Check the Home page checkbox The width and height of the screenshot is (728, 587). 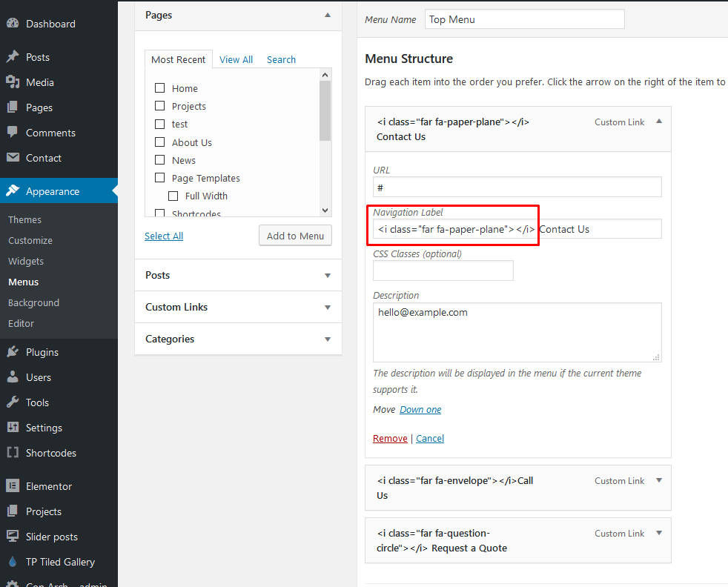159,88
